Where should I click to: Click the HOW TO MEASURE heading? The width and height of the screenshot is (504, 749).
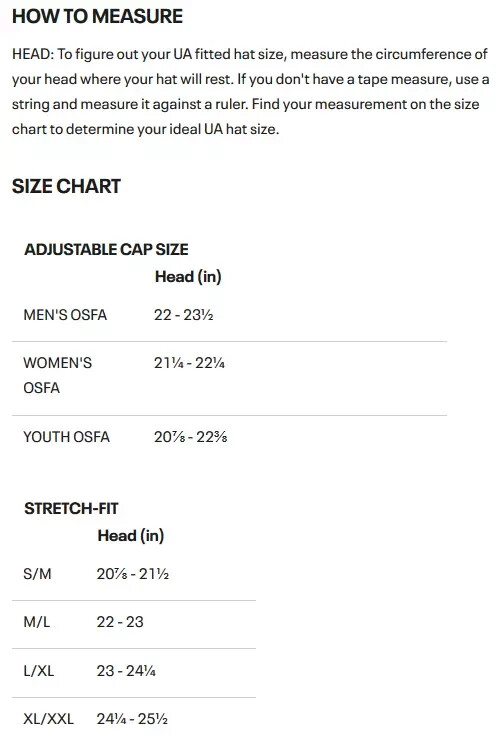click(x=97, y=16)
